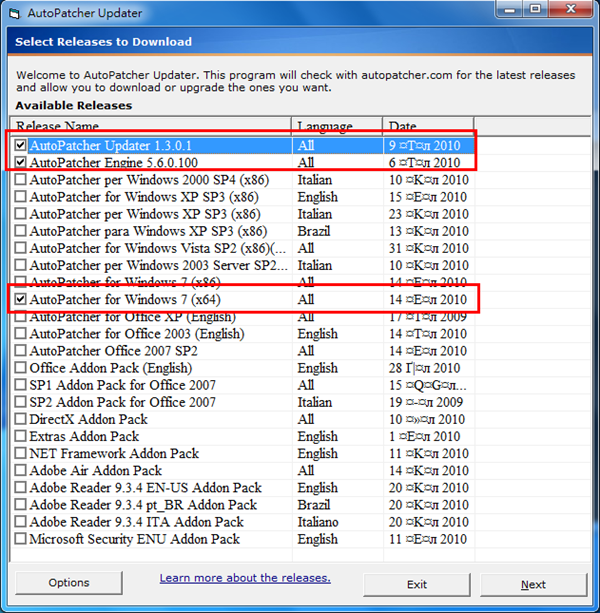Select row text Adobe Air Addon Pack
This screenshot has height=613, width=600.
[95, 470]
